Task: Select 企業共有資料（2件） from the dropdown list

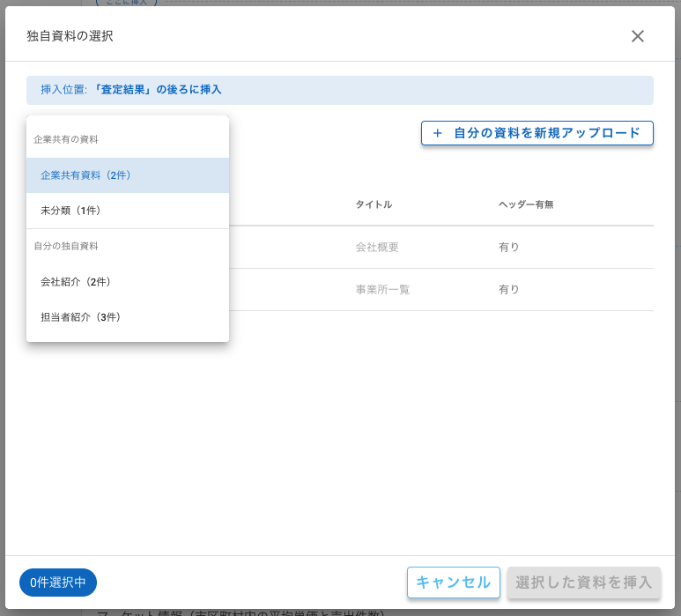Action: pyautogui.click(x=128, y=175)
